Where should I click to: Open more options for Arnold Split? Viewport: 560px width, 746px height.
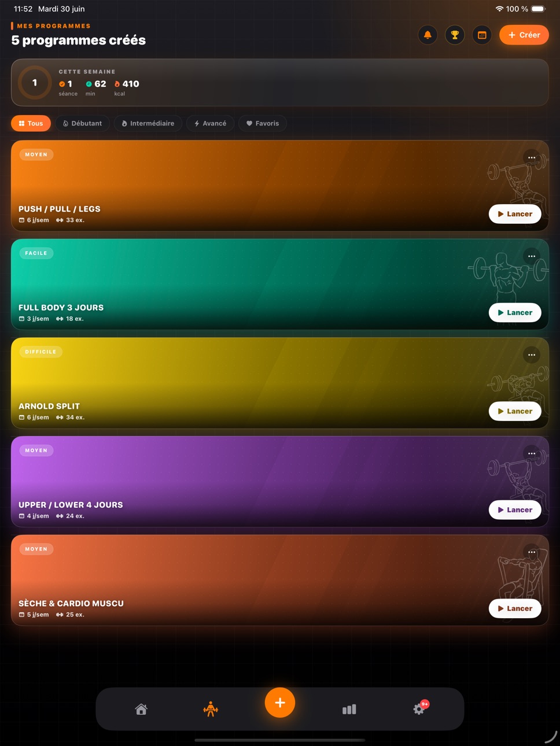tap(532, 355)
